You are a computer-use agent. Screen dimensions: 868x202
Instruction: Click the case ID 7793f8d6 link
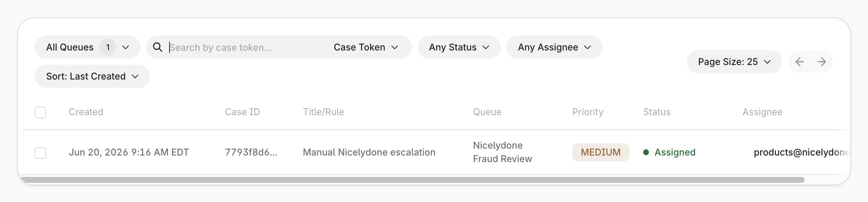point(251,152)
